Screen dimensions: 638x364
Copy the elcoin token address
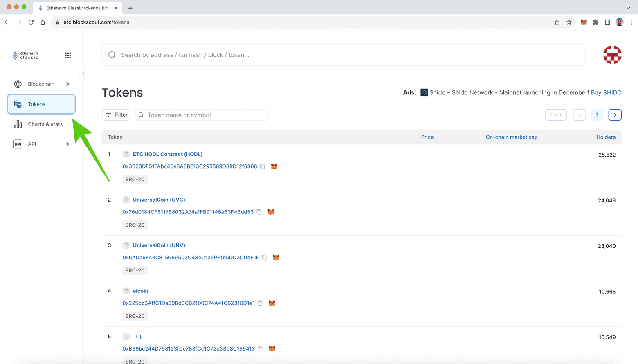(260, 303)
